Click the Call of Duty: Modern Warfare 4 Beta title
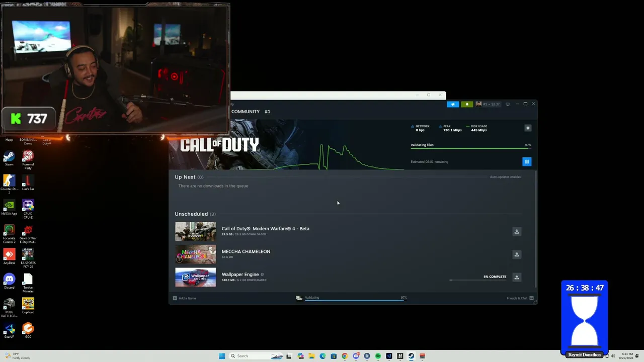Screen dimensions: 644x362 266,229
